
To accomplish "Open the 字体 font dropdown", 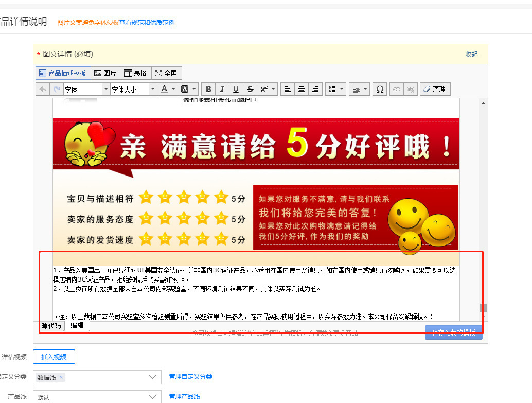I will click(x=86, y=89).
